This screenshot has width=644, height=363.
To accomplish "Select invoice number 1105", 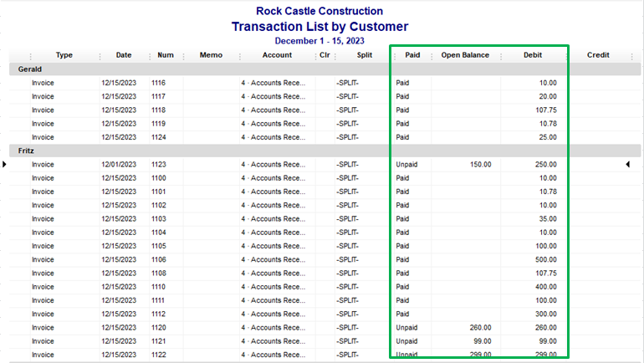I will [x=159, y=246].
